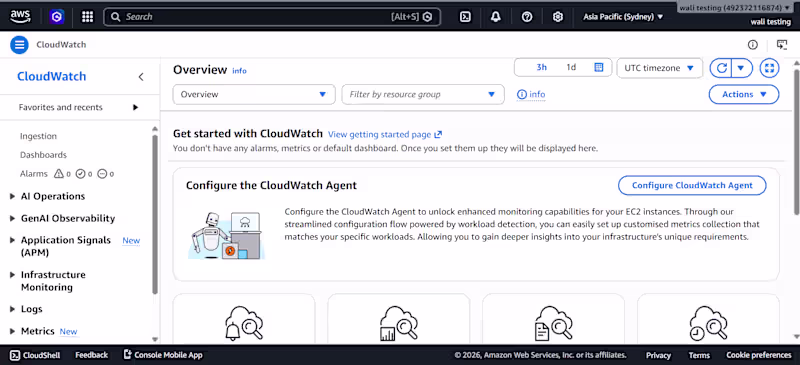Expand Logs section
Screen dimensions: 800x365
12,309
